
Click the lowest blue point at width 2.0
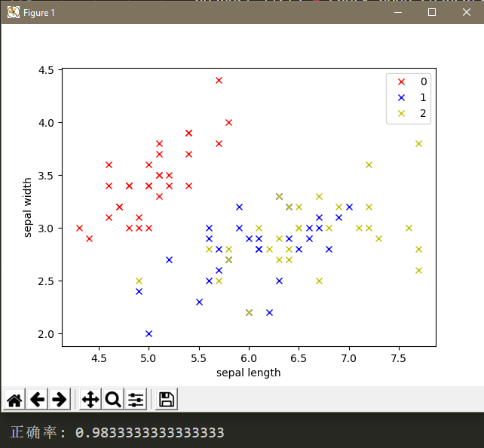coord(149,334)
